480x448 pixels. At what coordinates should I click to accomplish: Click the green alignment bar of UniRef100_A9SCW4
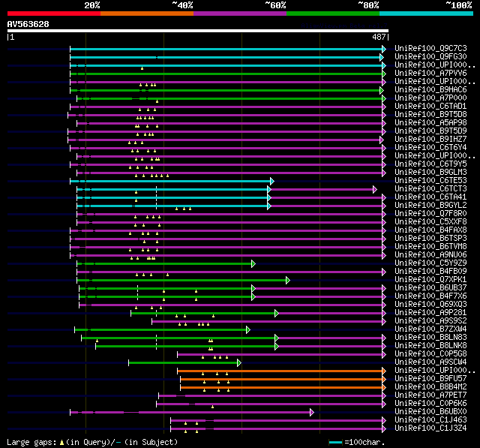coord(183,363)
